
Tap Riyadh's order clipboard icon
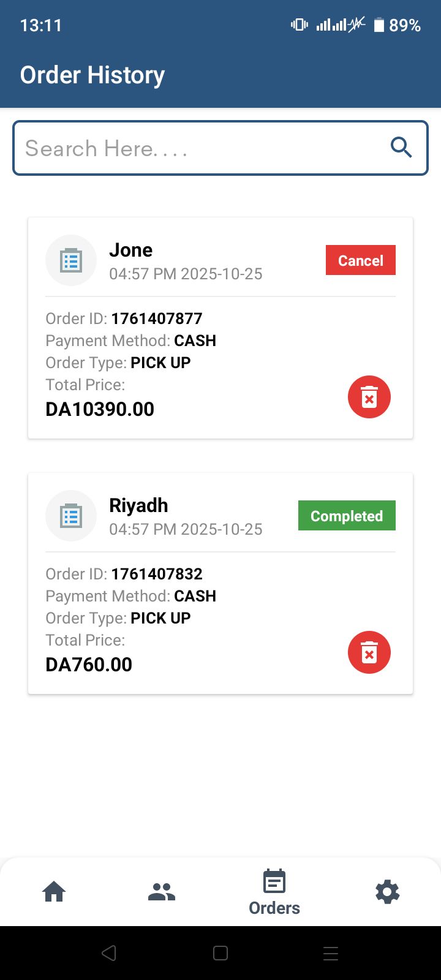tap(71, 516)
